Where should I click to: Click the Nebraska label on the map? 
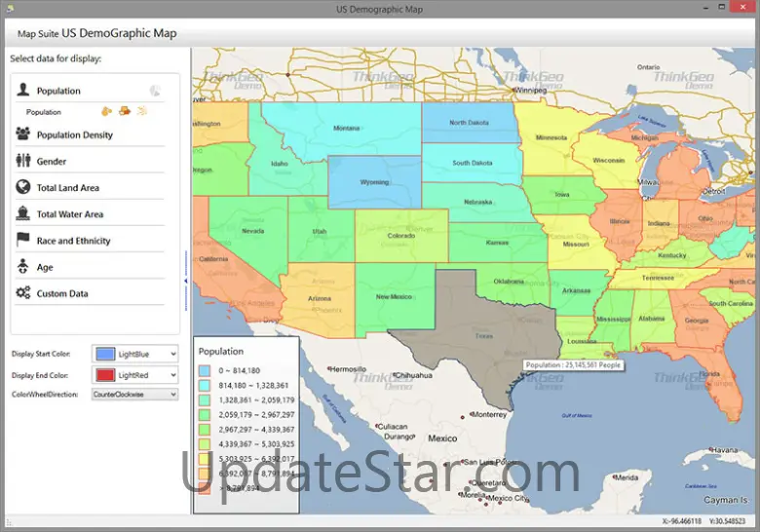(477, 202)
